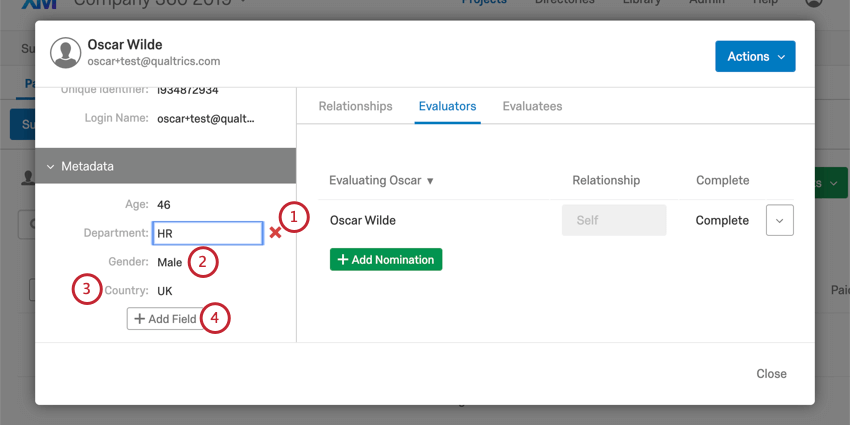Close the participant dialog
The width and height of the screenshot is (850, 425).
click(771, 374)
